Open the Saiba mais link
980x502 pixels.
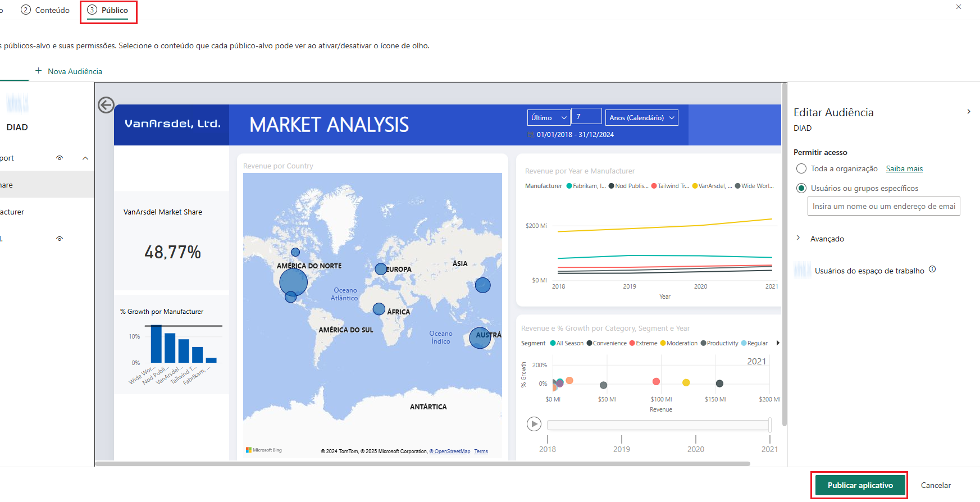point(904,169)
